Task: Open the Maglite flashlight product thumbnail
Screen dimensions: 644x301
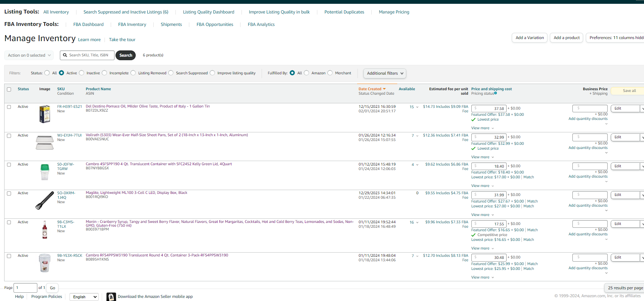Action: click(45, 201)
